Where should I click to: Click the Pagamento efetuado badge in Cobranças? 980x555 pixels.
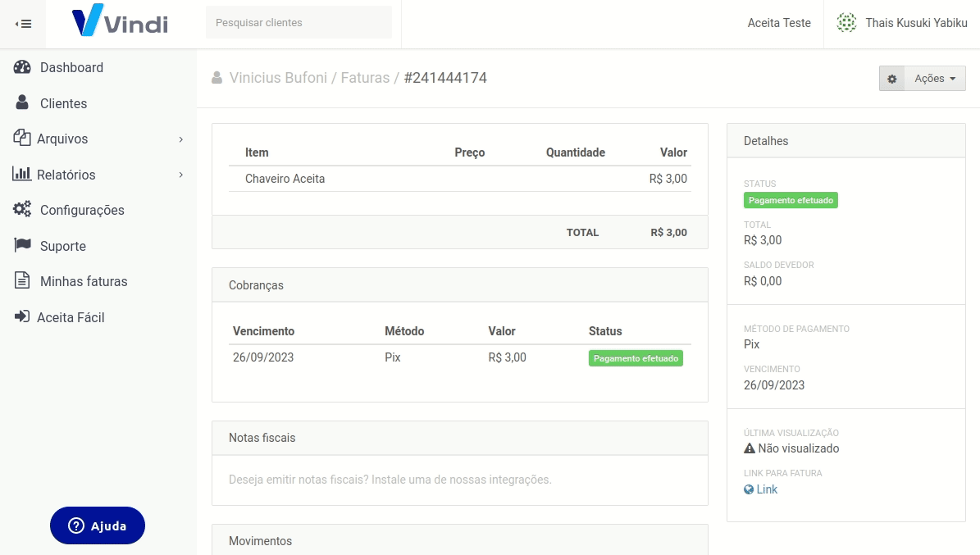coord(636,358)
